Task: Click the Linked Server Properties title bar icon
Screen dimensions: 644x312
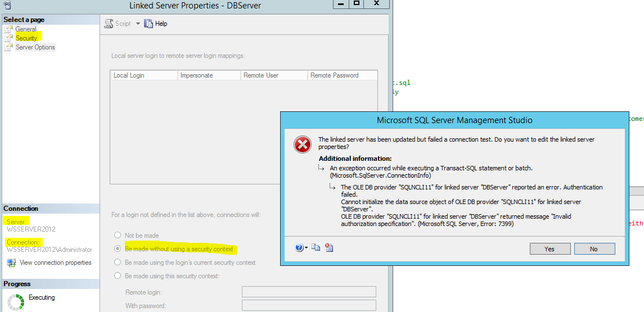Action: pos(7,5)
